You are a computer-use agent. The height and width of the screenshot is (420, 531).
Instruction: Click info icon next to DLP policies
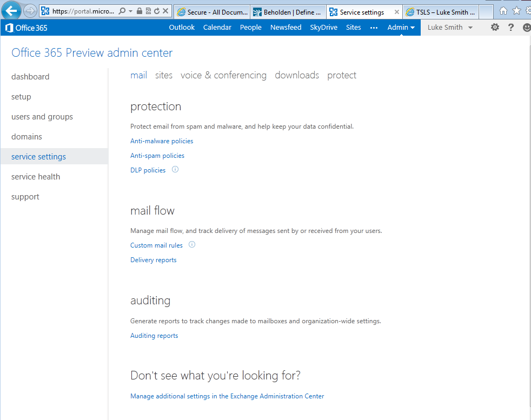[175, 170]
